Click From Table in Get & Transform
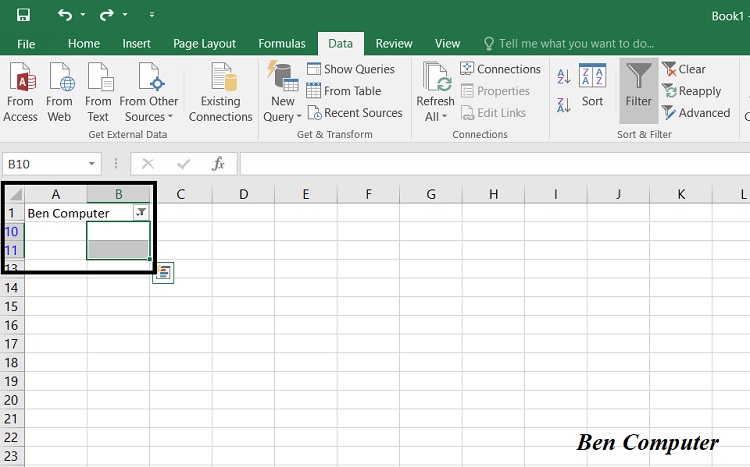 (x=344, y=91)
